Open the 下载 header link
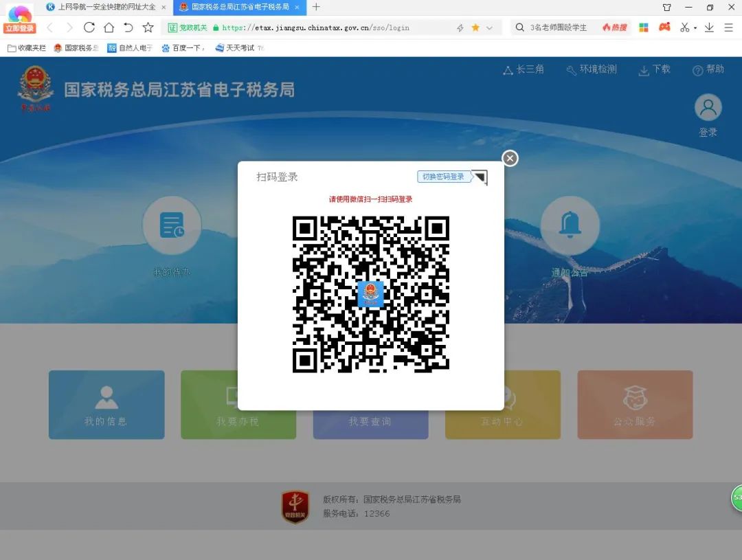 tap(655, 69)
